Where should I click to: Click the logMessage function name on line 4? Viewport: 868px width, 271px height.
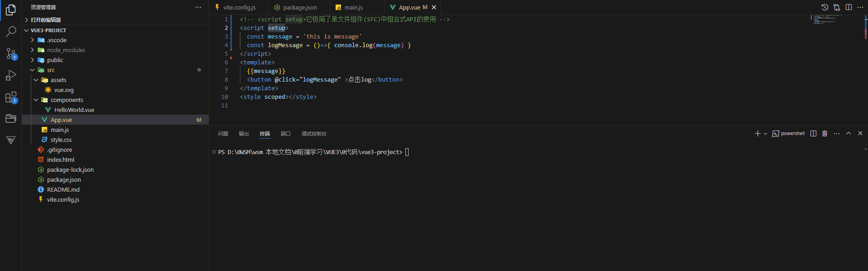285,45
